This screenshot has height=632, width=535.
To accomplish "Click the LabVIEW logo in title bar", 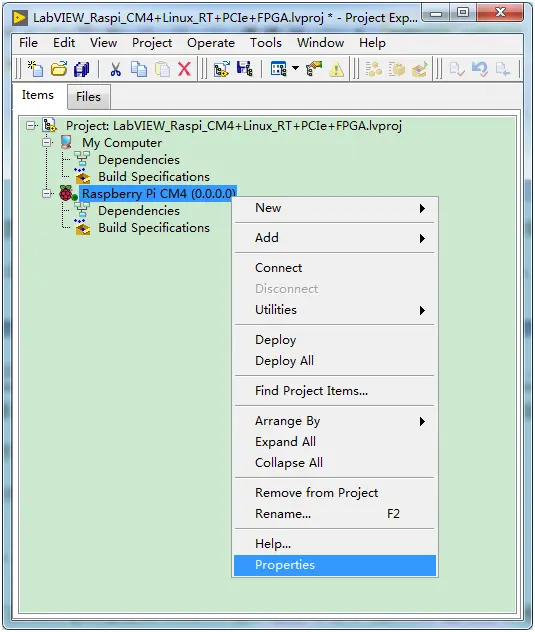I will (x=20, y=18).
